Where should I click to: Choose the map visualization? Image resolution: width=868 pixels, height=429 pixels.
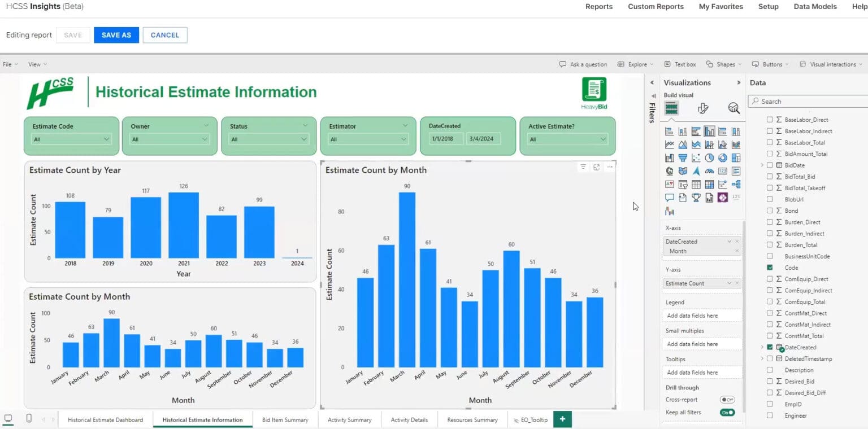click(669, 171)
